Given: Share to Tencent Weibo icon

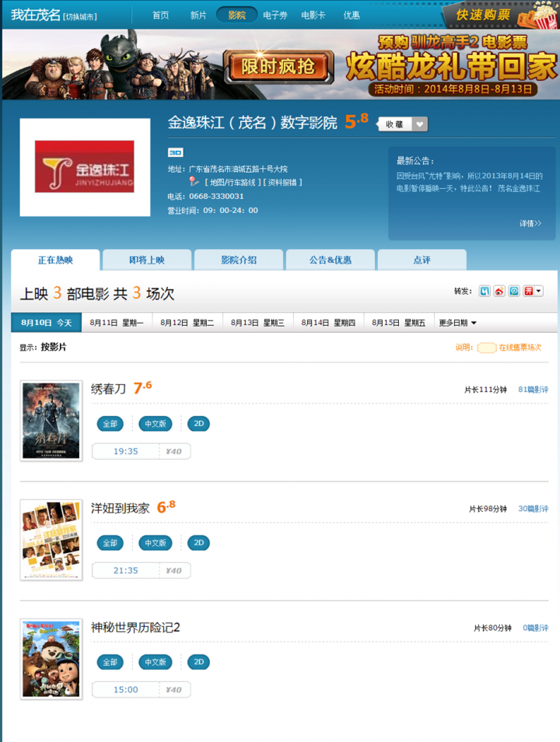Looking at the screenshot, I should click(x=514, y=291).
